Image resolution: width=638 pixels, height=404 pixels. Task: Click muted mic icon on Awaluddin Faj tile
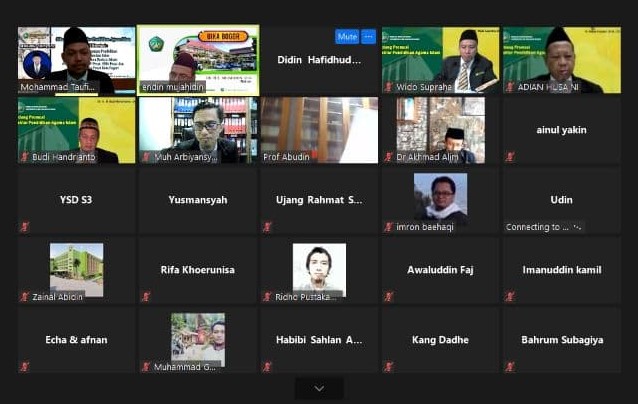pyautogui.click(x=388, y=297)
